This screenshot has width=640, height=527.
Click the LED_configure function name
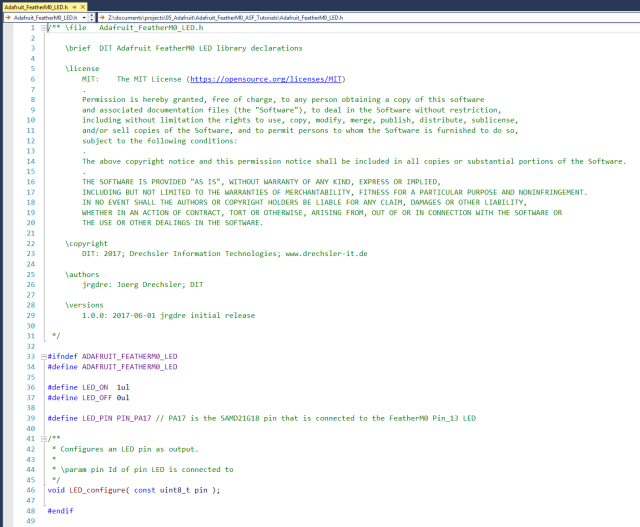[97, 490]
